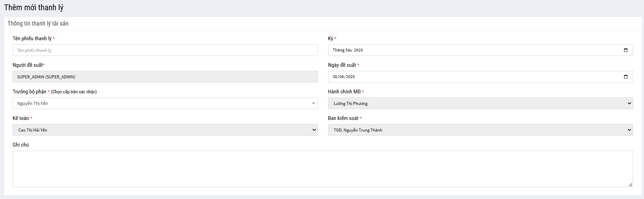
Task: Open the Kế toán dropdown list
Action: click(x=314, y=130)
